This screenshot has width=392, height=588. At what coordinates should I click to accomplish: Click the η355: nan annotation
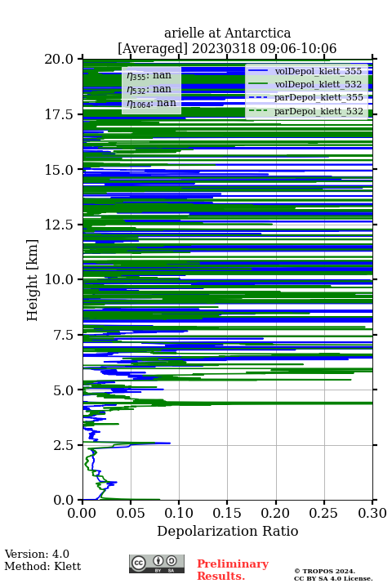[149, 75]
